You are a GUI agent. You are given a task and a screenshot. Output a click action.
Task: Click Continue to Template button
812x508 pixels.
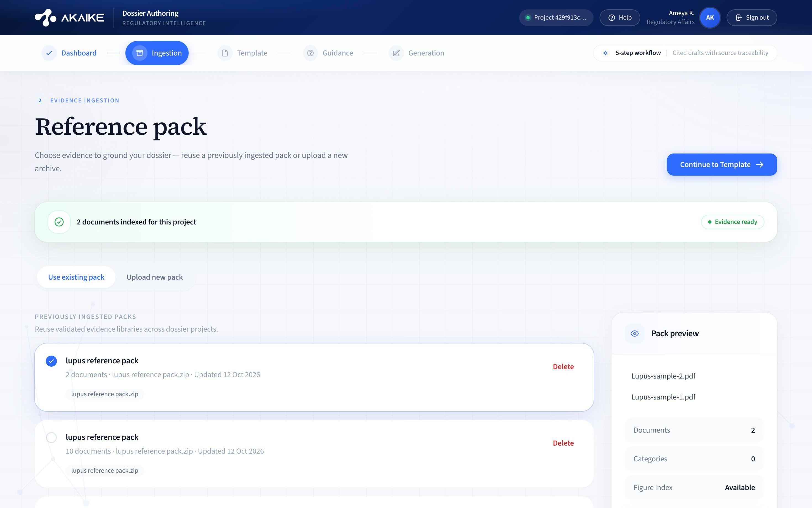click(722, 165)
